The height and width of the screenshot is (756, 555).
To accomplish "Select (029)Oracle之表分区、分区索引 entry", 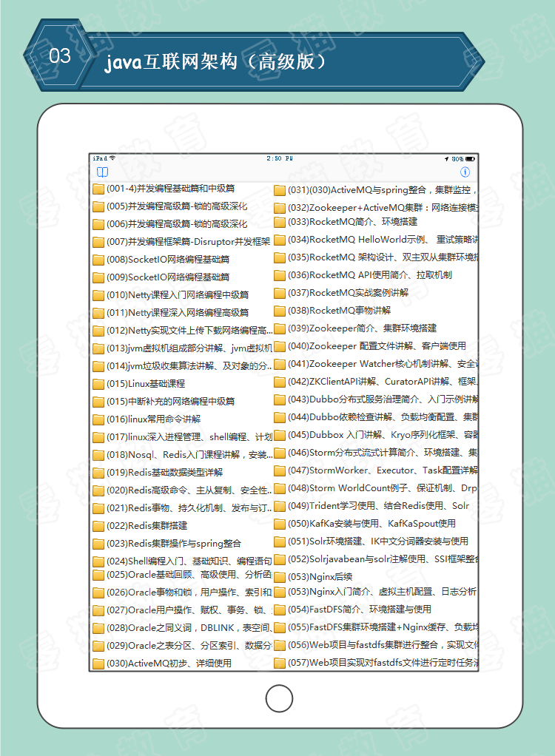I will pyautogui.click(x=189, y=646).
